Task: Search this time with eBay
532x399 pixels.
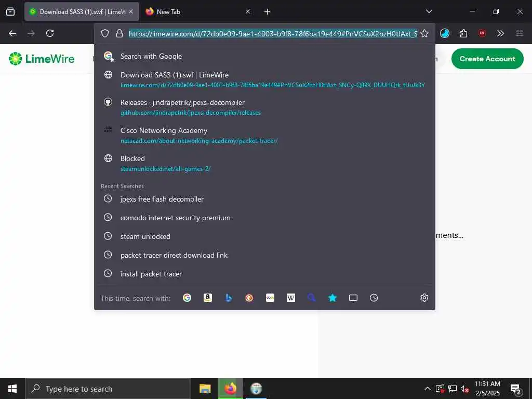Action: click(270, 298)
